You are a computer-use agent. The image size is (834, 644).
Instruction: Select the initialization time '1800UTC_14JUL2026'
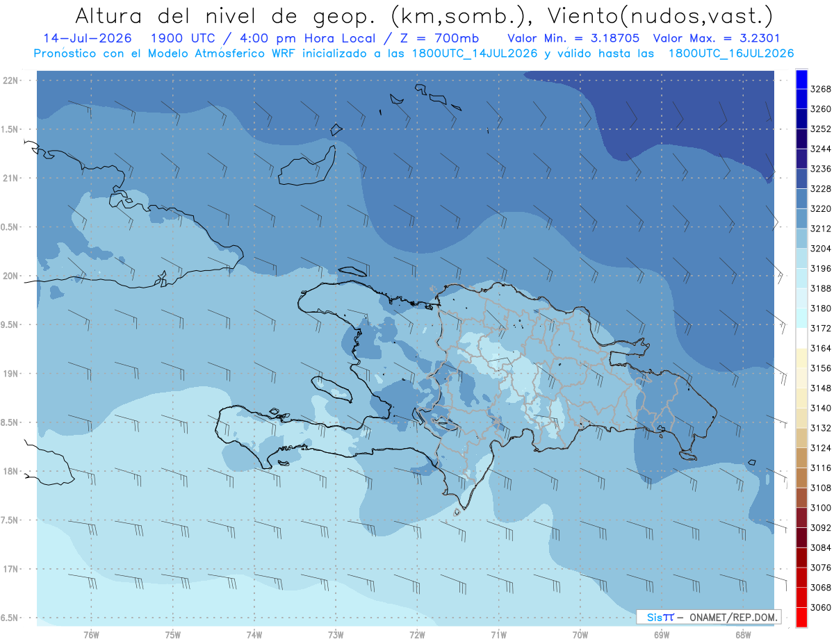(x=475, y=53)
